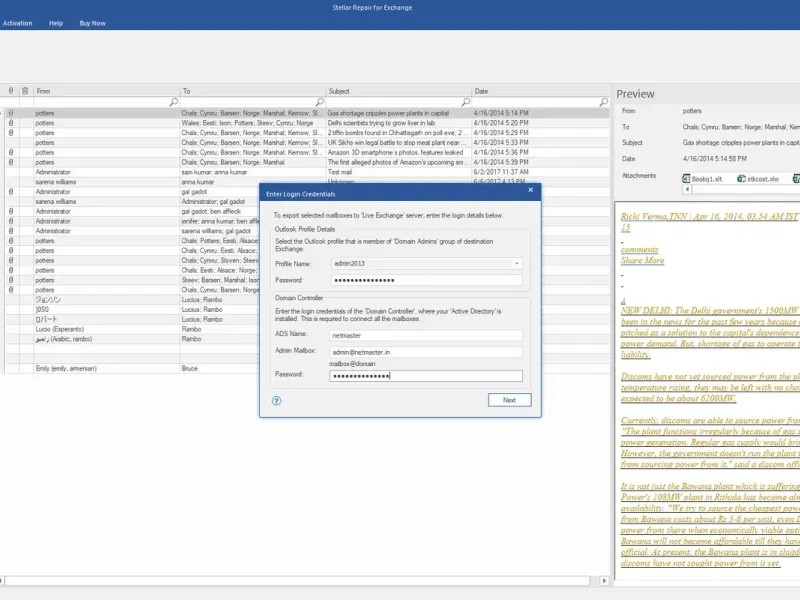Expand the Profile Name dropdown showing admin2013
The width and height of the screenshot is (800, 600).
[x=517, y=264]
